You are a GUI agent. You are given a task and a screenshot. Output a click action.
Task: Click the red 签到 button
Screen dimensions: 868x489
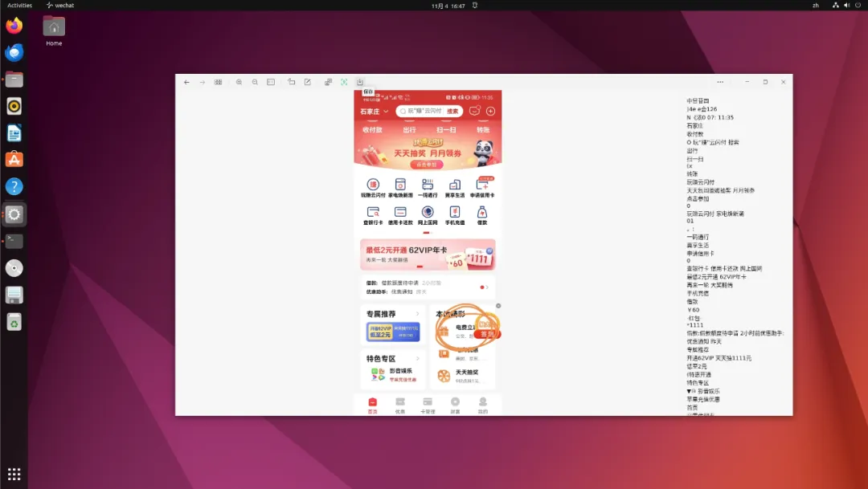point(486,334)
